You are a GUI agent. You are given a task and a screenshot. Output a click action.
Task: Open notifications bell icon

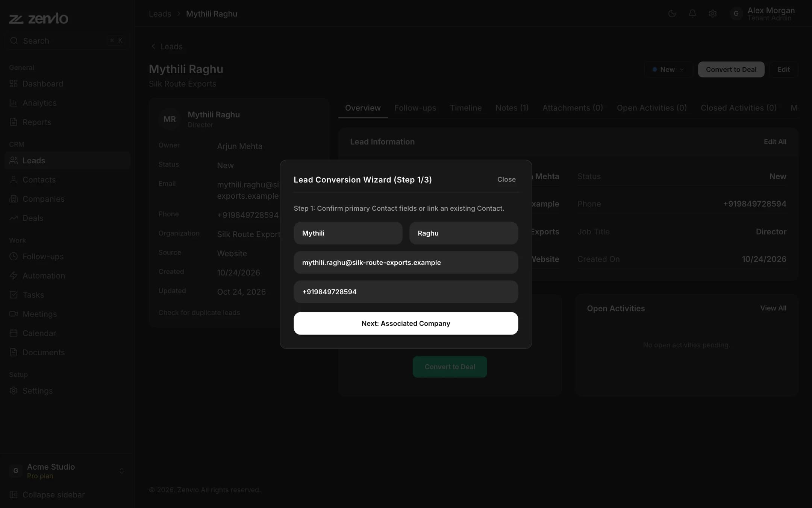coord(692,14)
